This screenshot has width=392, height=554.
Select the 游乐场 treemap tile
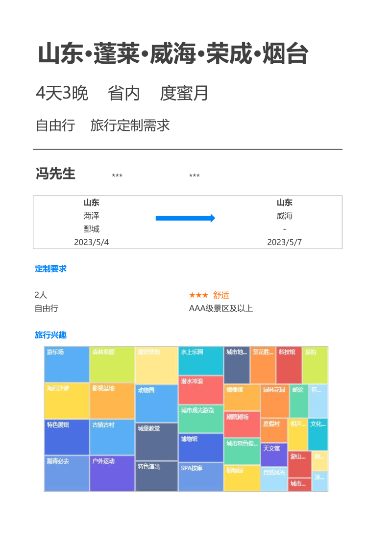click(x=67, y=365)
